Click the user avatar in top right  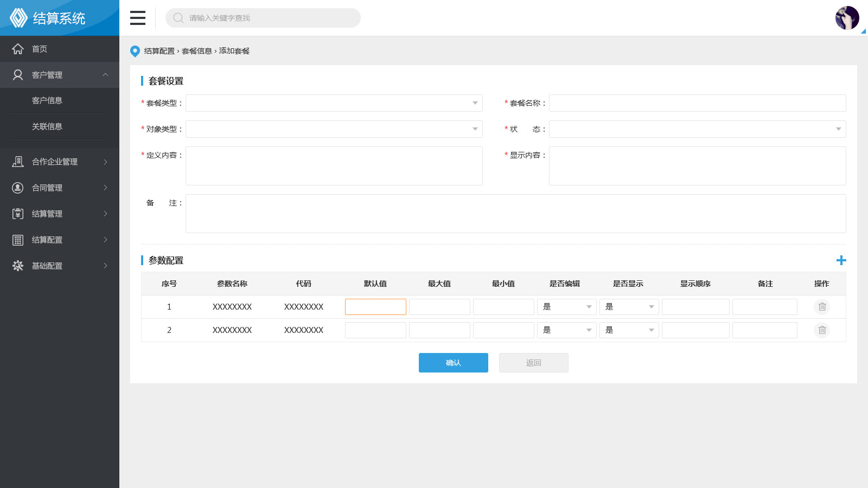(x=847, y=18)
